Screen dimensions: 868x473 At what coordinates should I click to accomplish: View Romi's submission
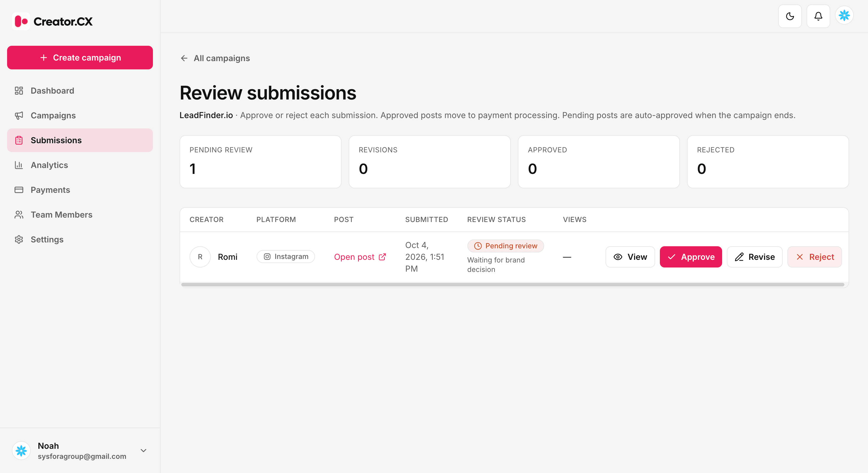tap(630, 257)
